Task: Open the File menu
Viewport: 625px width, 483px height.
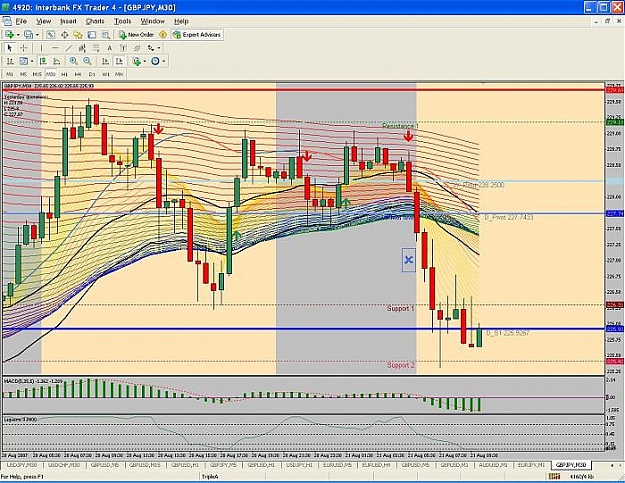Action: coord(21,21)
